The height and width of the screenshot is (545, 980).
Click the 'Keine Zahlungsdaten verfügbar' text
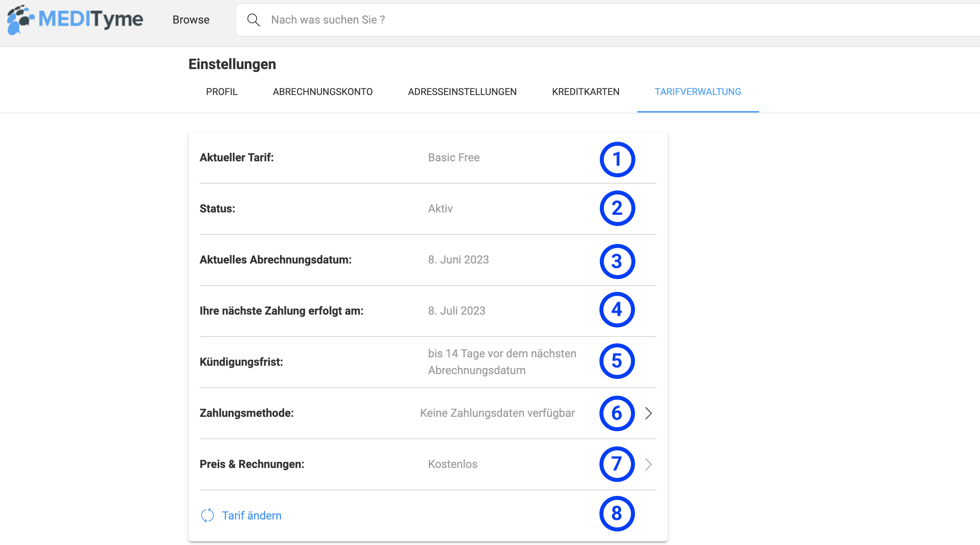click(497, 413)
